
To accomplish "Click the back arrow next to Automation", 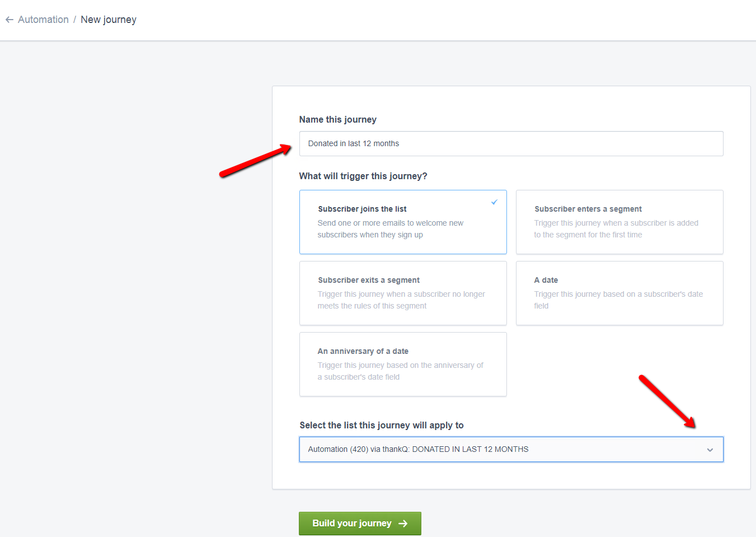I will point(10,20).
